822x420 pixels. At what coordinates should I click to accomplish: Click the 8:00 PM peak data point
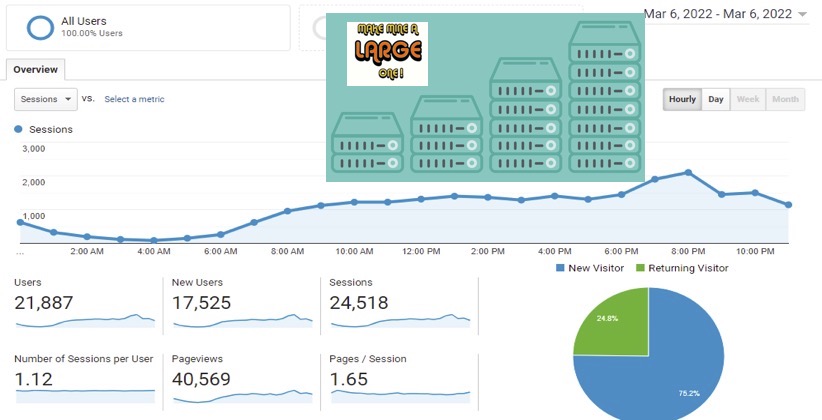click(x=688, y=173)
